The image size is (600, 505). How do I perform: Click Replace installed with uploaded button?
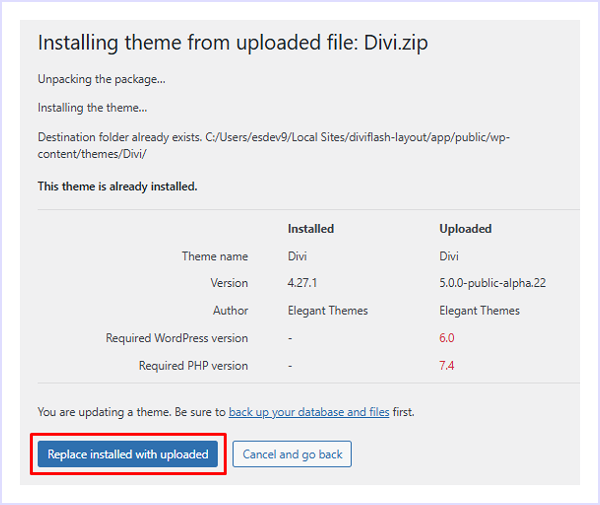128,454
